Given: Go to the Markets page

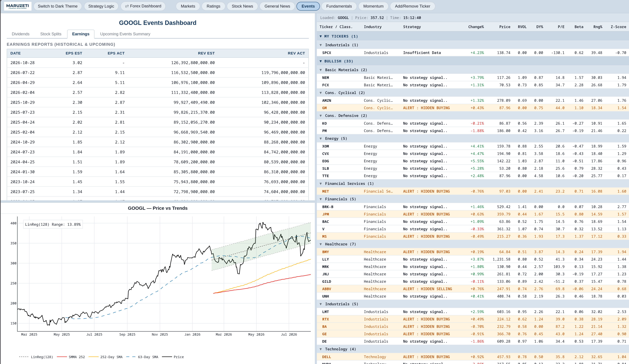Looking at the screenshot, I should pos(188,6).
